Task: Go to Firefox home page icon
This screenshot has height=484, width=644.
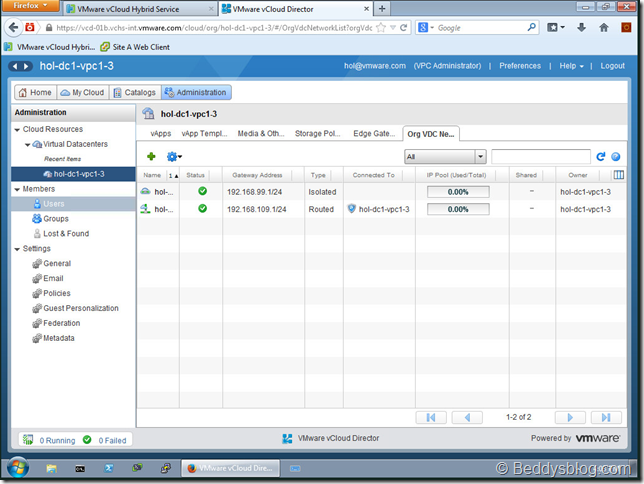Action: (604, 28)
